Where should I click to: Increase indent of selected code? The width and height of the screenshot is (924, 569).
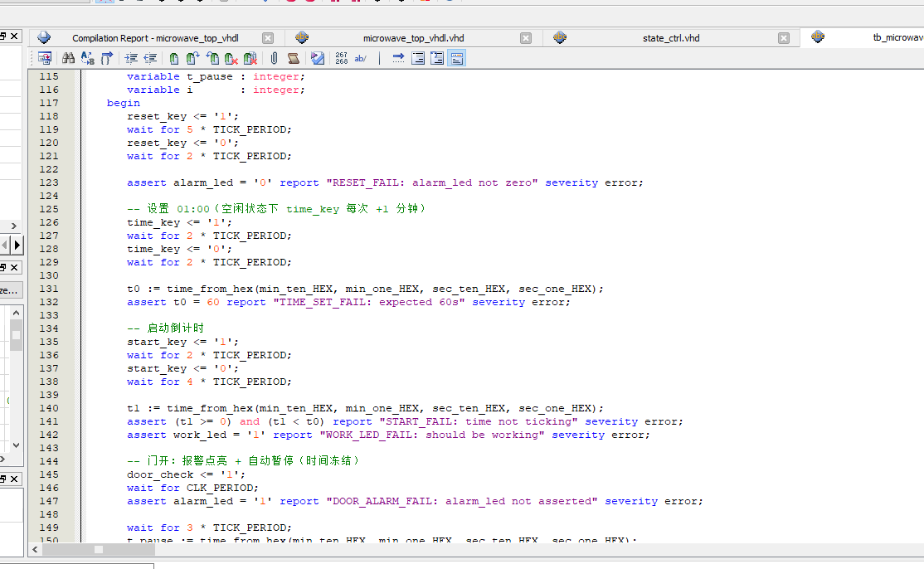click(x=131, y=58)
